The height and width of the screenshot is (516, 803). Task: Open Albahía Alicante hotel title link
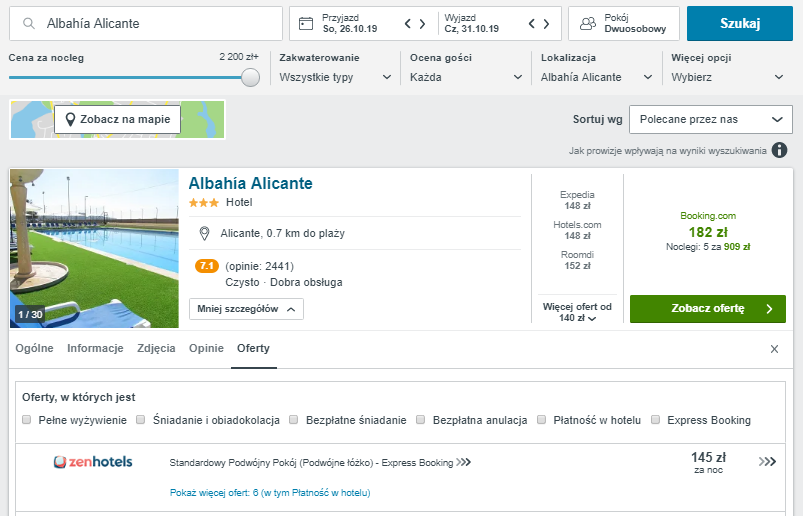point(250,183)
